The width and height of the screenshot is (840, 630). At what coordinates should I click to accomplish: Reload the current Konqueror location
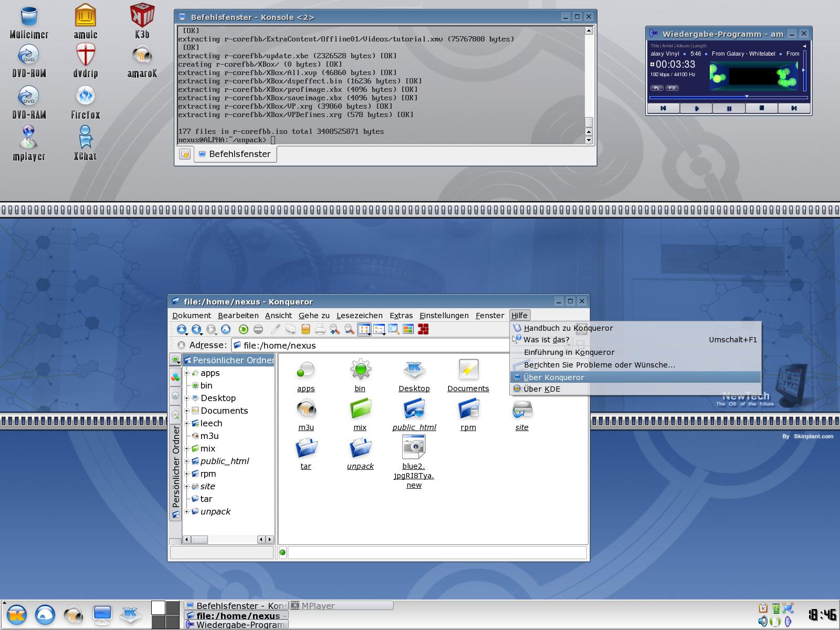point(244,329)
